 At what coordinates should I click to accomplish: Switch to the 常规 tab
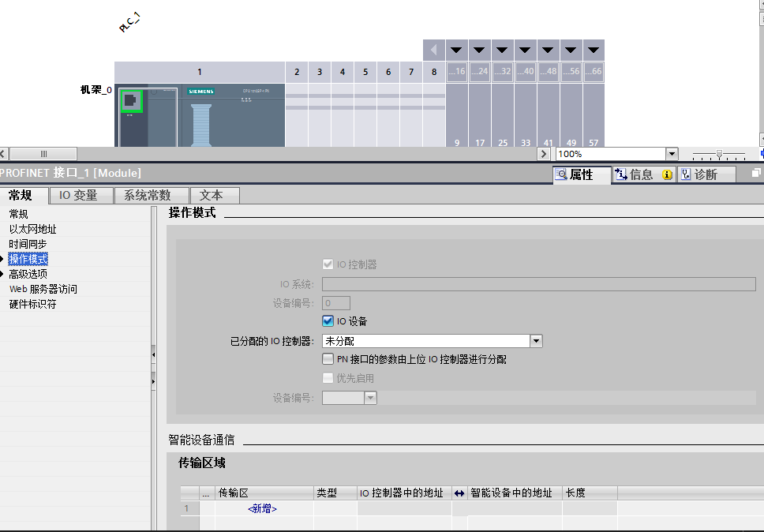tap(24, 196)
